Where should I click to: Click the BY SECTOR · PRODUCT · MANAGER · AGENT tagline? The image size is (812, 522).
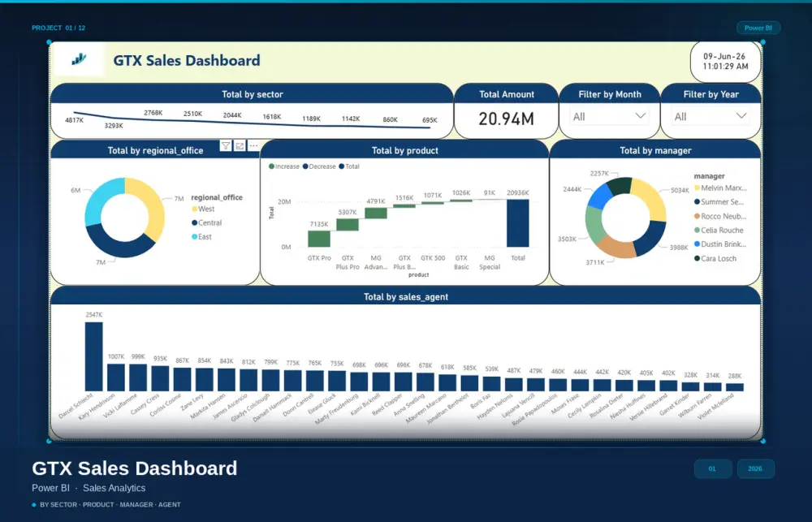click(110, 504)
